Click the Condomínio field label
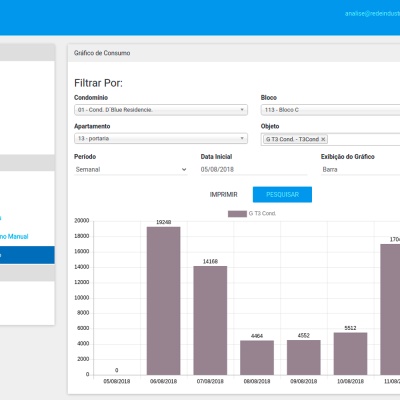Screen dimensions: 400x400 point(91,98)
